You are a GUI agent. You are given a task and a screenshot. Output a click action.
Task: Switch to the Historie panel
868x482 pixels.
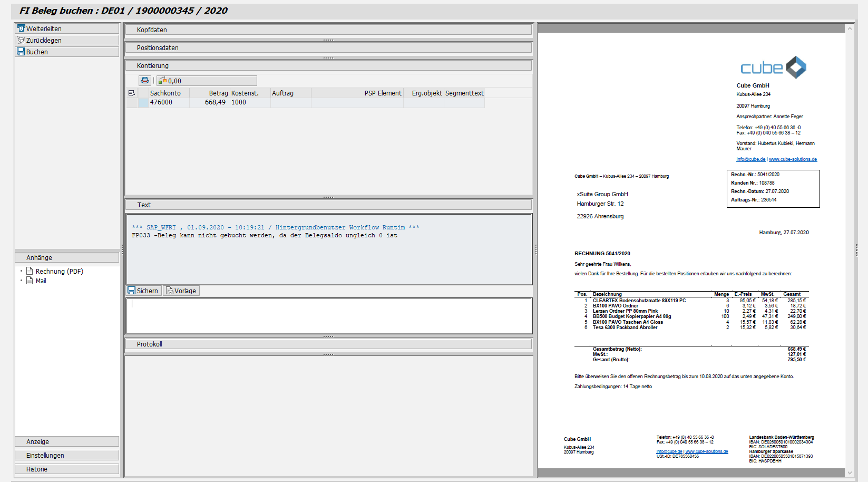[66, 469]
